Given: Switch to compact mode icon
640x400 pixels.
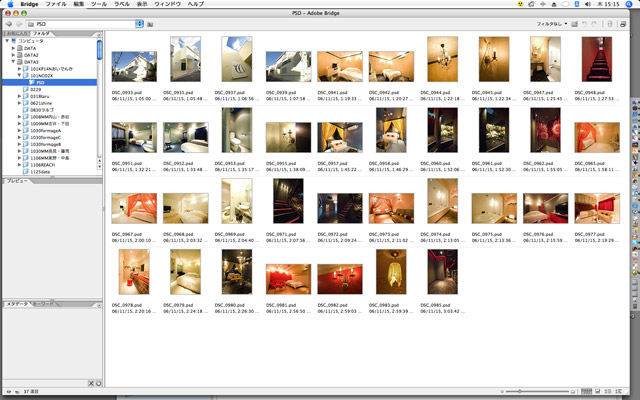Looking at the screenshot, I should (623, 24).
